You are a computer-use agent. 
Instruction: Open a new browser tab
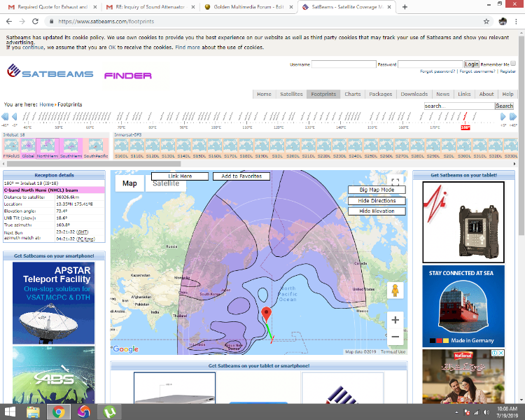point(405,7)
